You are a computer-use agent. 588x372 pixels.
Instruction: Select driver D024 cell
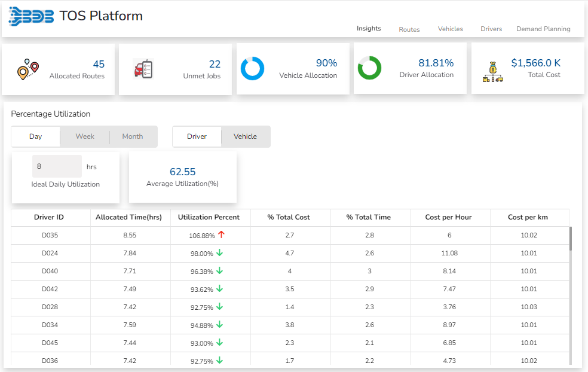click(50, 254)
